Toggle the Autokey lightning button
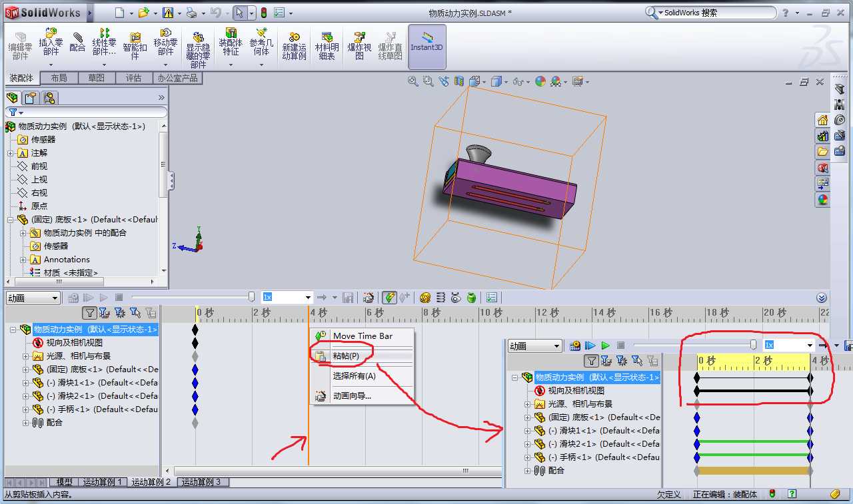 click(x=389, y=298)
